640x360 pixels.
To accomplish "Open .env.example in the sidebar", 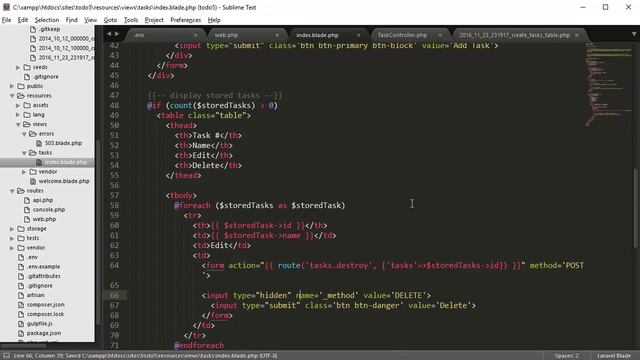I will click(43, 267).
